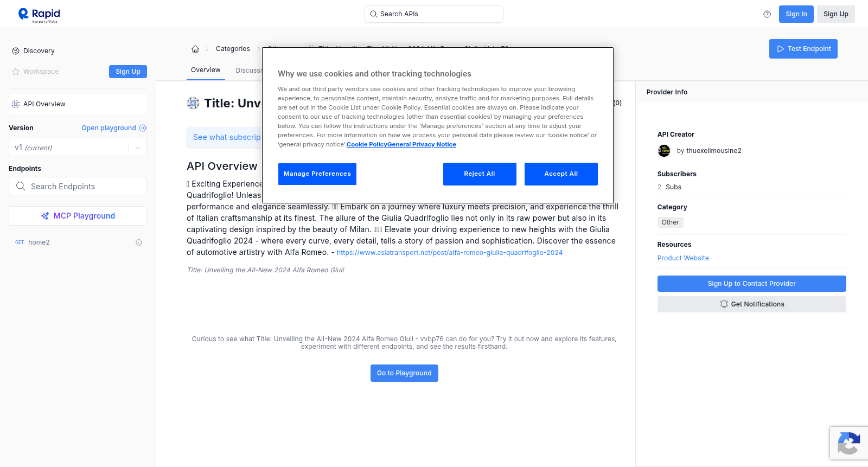This screenshot has height=467, width=868.
Task: Click Reject All cookies
Action: (480, 174)
